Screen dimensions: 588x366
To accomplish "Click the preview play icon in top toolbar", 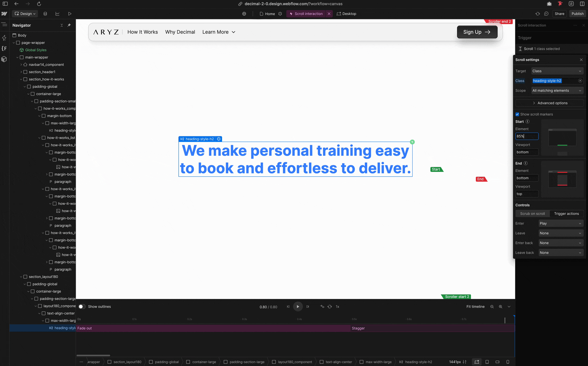I will point(70,14).
